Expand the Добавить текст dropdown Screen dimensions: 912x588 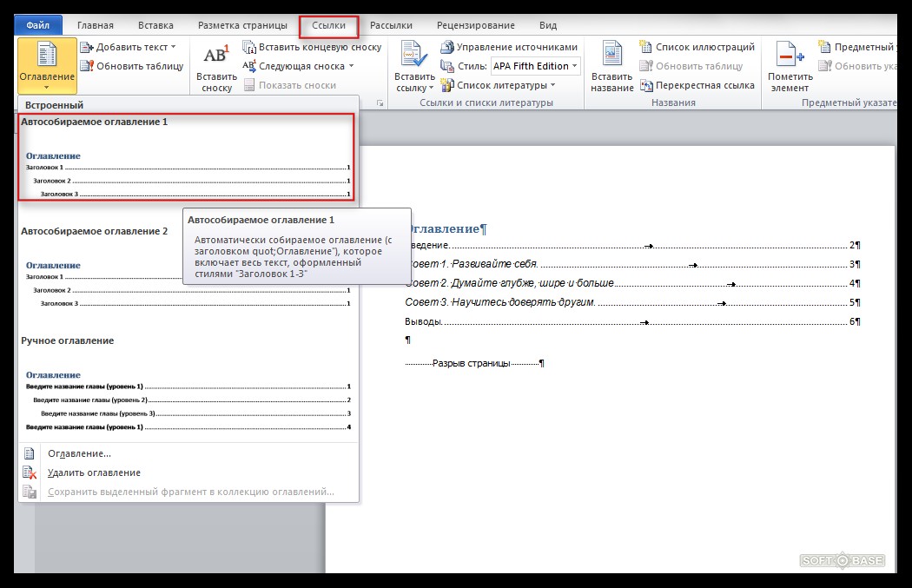[x=173, y=47]
